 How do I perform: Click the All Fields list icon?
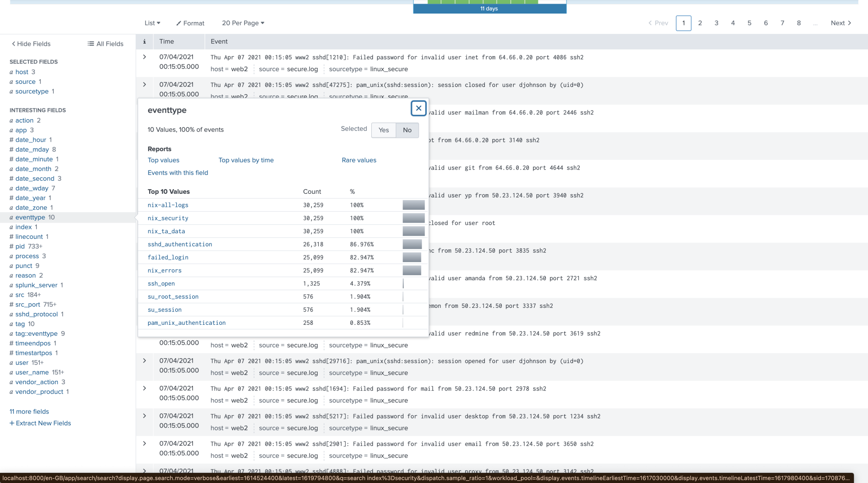[90, 44]
